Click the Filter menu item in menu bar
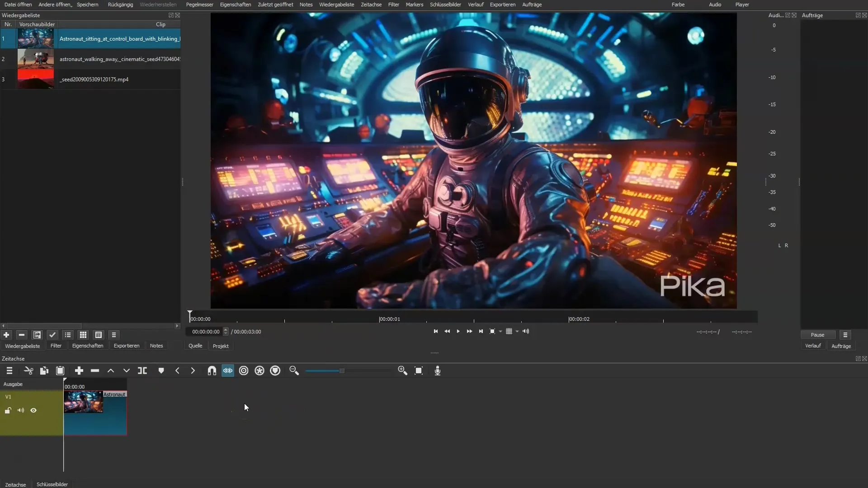 (394, 5)
